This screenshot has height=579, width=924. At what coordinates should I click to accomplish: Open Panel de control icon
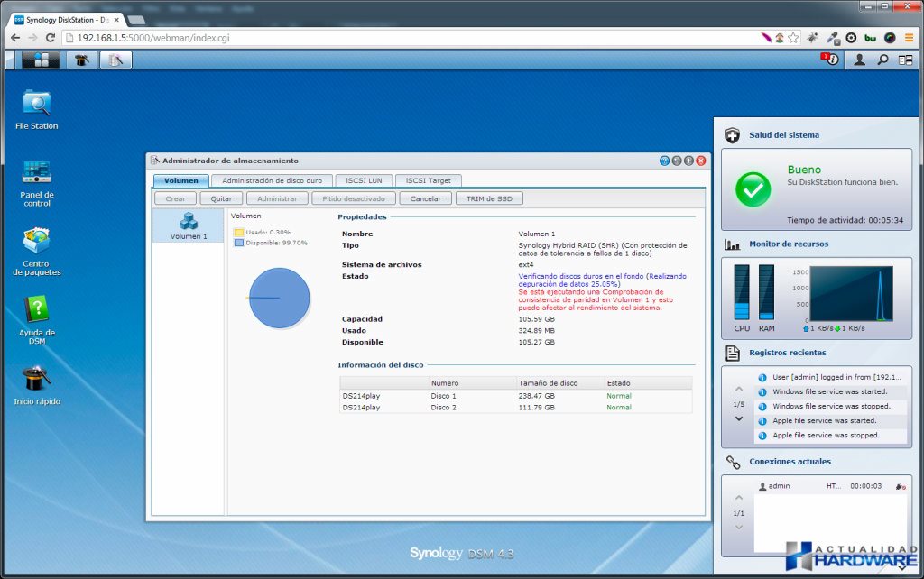tap(37, 172)
